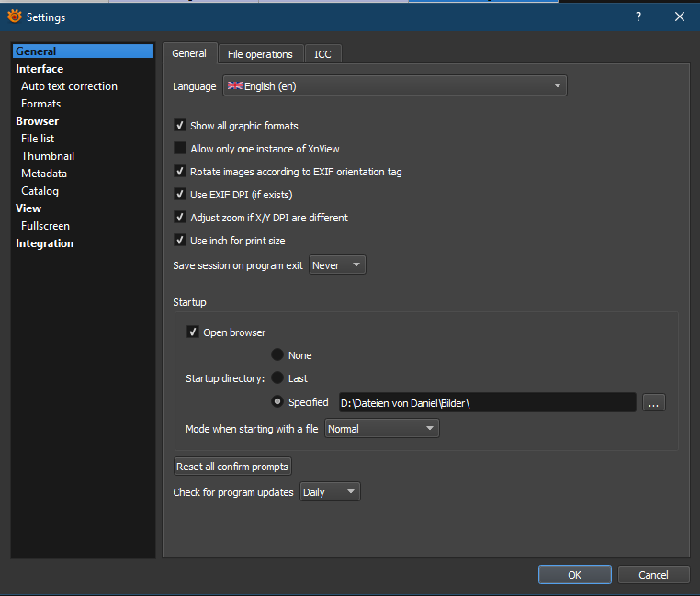
Task: Select Browser in the settings tree
Action: pos(38,121)
